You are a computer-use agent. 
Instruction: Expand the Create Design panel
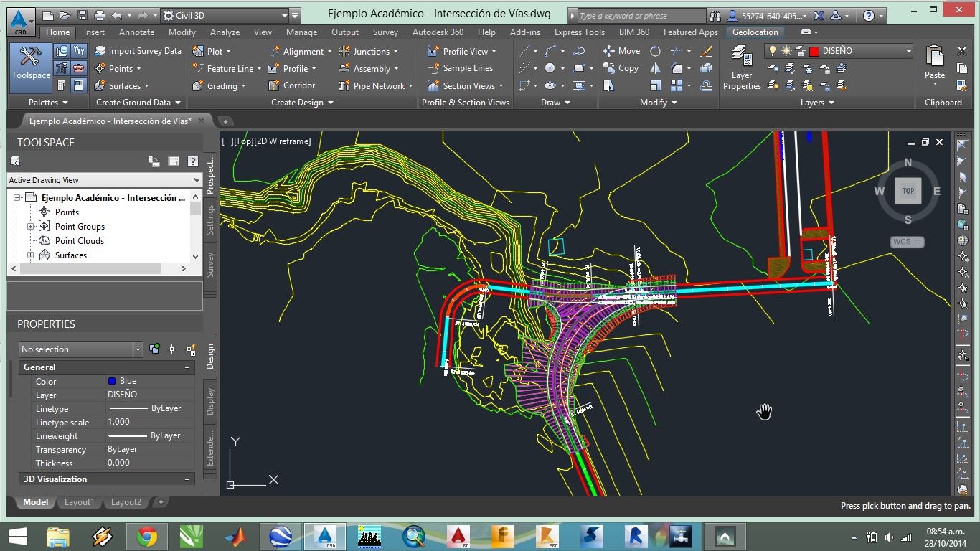[x=302, y=103]
